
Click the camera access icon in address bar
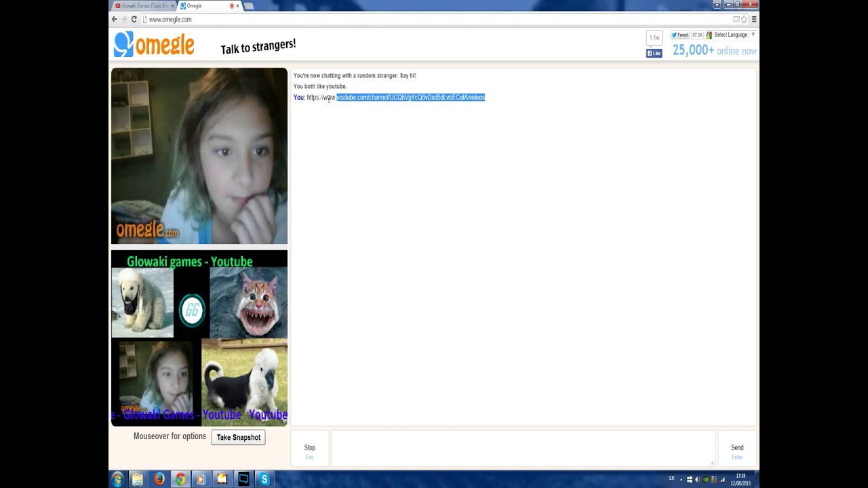click(736, 19)
